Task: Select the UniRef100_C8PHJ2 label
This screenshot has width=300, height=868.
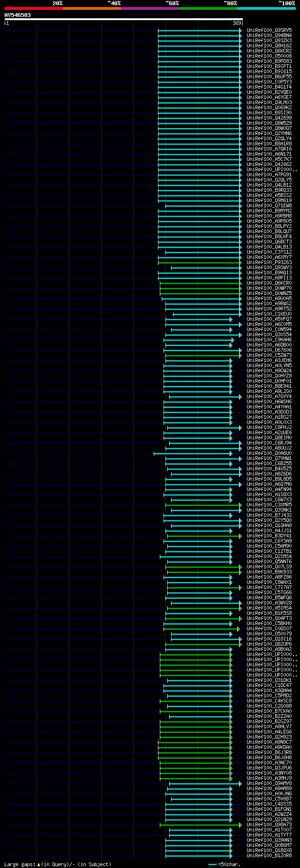Action: [x=269, y=427]
